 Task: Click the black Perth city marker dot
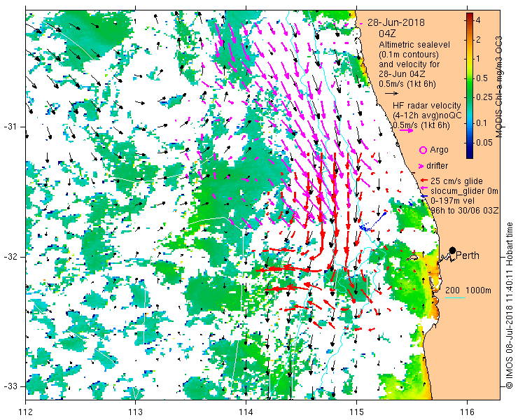[x=453, y=250]
